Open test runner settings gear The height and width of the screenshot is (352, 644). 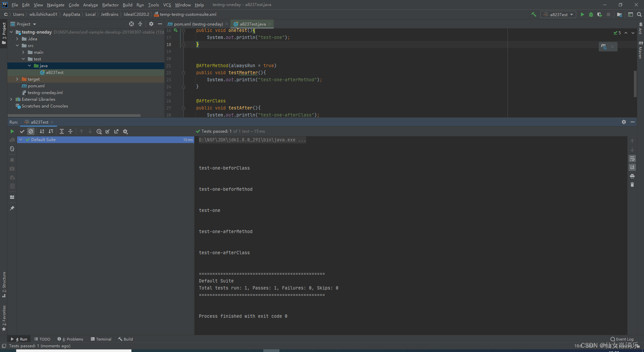click(x=125, y=131)
